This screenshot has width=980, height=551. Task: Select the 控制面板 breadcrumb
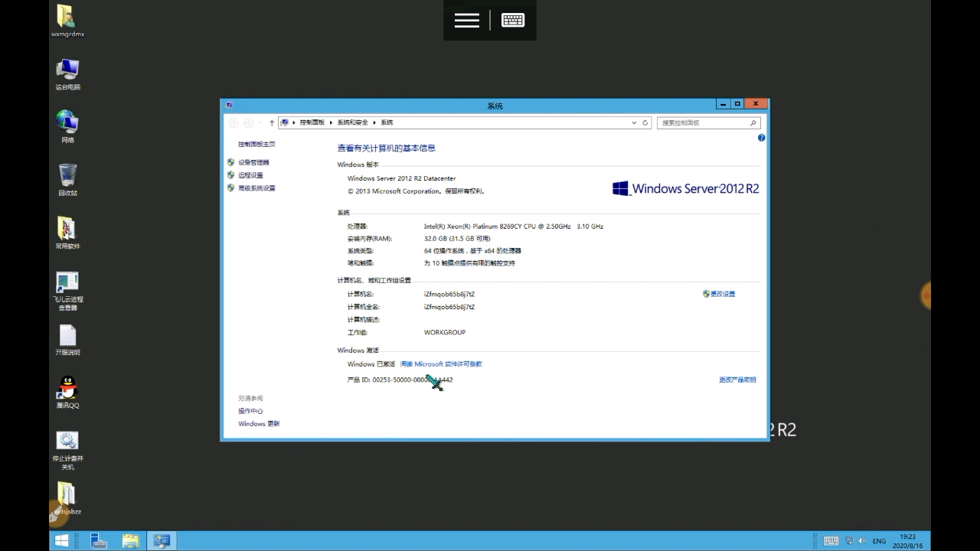coord(312,122)
